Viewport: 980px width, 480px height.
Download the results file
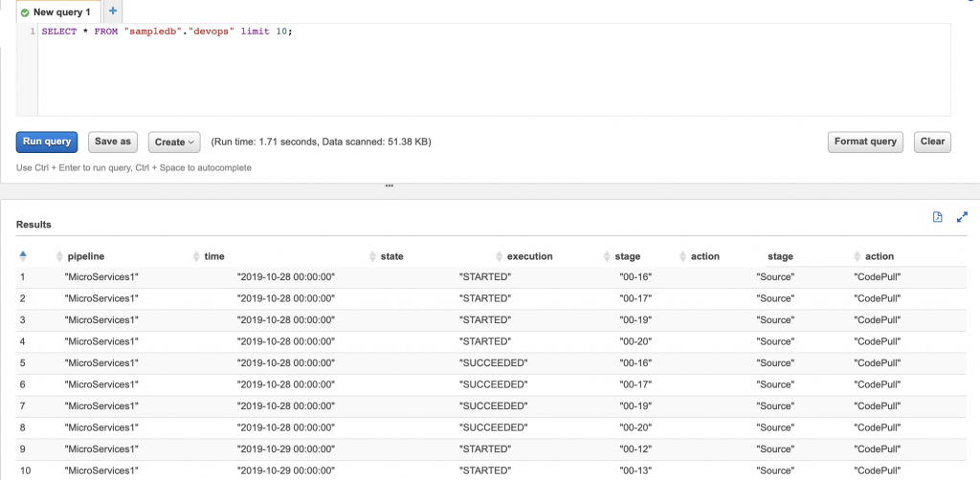938,217
